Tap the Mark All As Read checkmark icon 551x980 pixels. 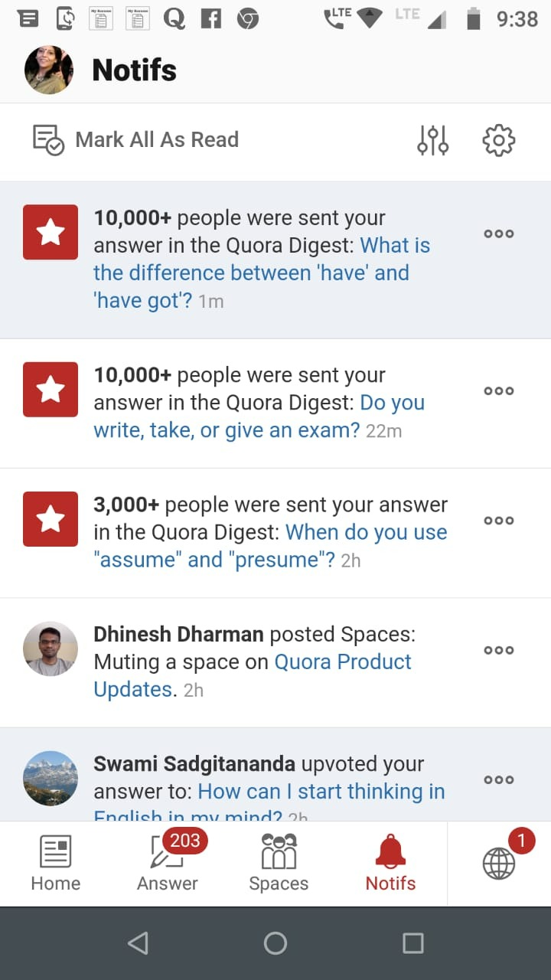pyautogui.click(x=48, y=140)
